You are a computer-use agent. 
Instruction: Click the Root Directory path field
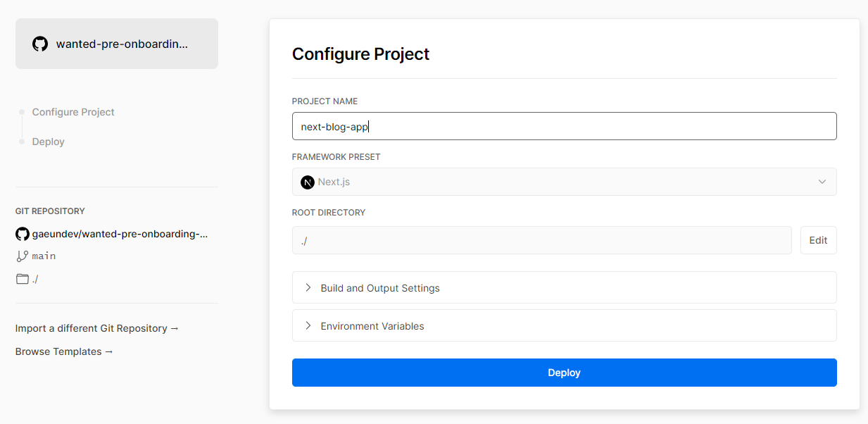(x=541, y=240)
